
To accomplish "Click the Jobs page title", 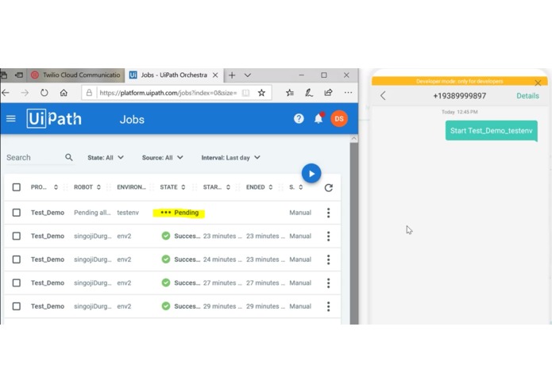I will (x=132, y=120).
